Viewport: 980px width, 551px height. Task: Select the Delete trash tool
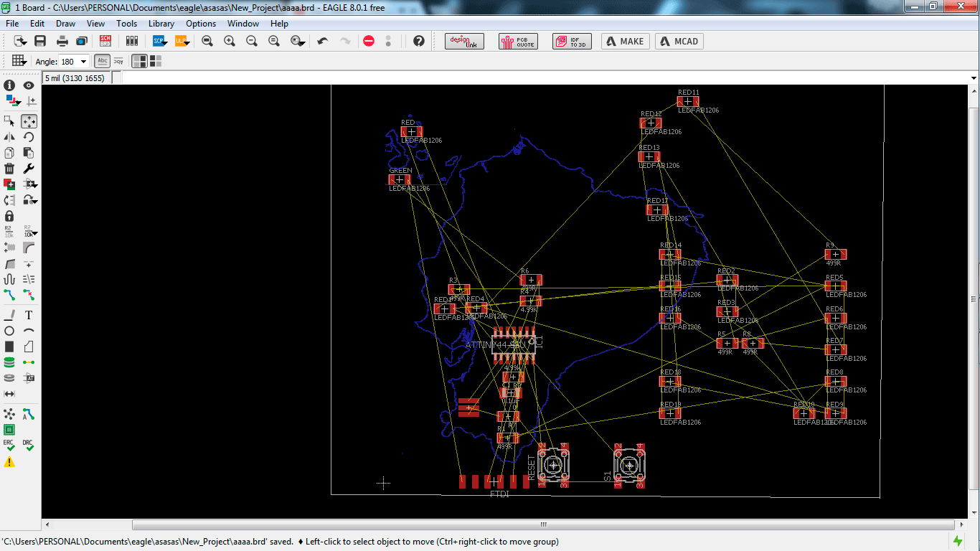click(x=9, y=169)
